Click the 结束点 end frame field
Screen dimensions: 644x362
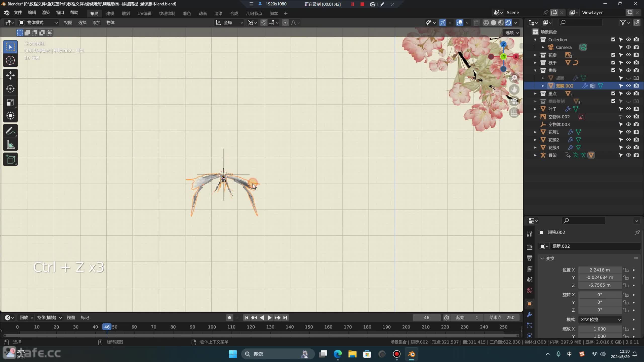coord(502,318)
